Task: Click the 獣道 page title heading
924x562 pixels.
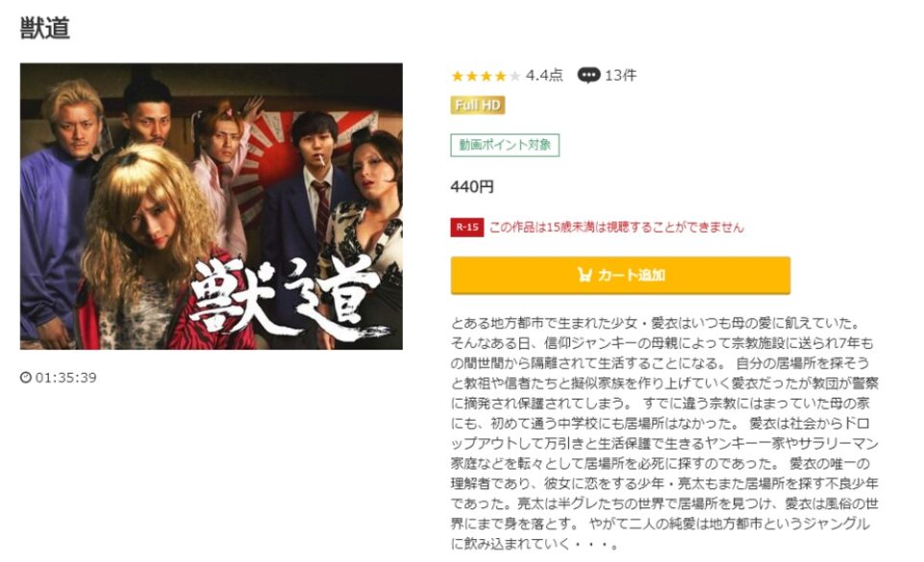Action: tap(45, 28)
